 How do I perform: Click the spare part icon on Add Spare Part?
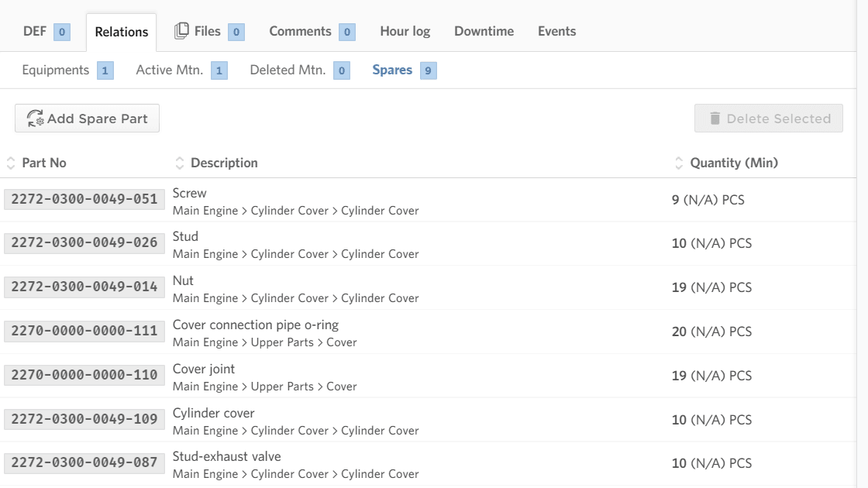tap(36, 118)
